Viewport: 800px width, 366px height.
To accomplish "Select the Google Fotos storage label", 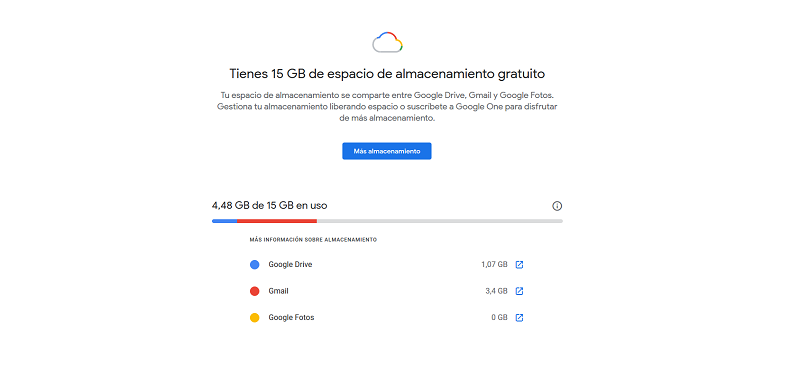I will (291, 318).
